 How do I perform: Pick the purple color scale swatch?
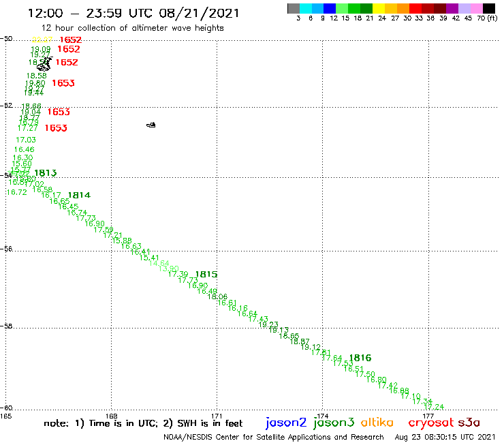452,9
